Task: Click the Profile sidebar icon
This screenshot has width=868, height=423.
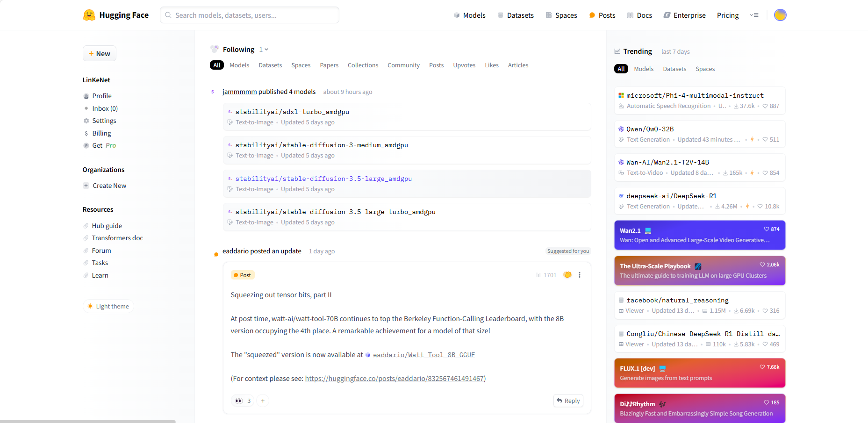Action: pos(86,96)
